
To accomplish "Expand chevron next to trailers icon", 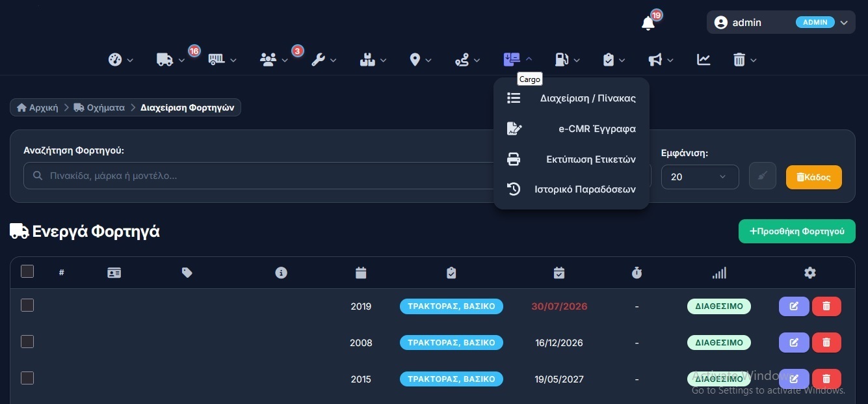I will coord(233,61).
